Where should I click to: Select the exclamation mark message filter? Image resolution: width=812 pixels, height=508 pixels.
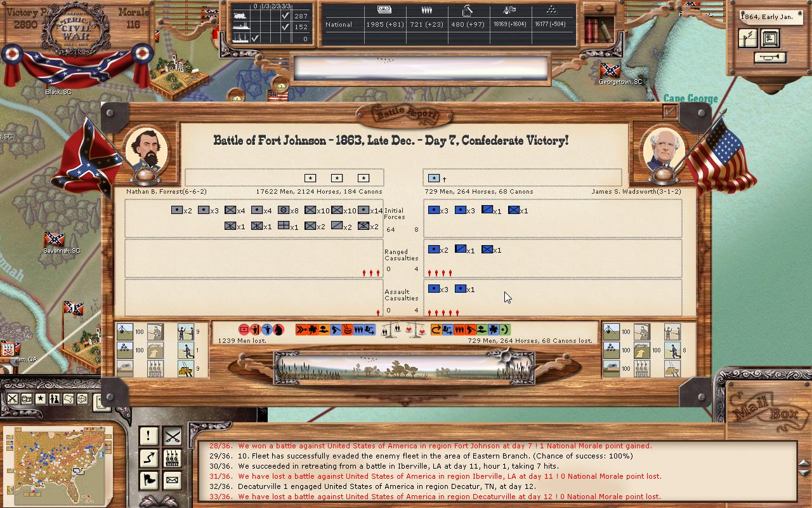click(x=148, y=436)
